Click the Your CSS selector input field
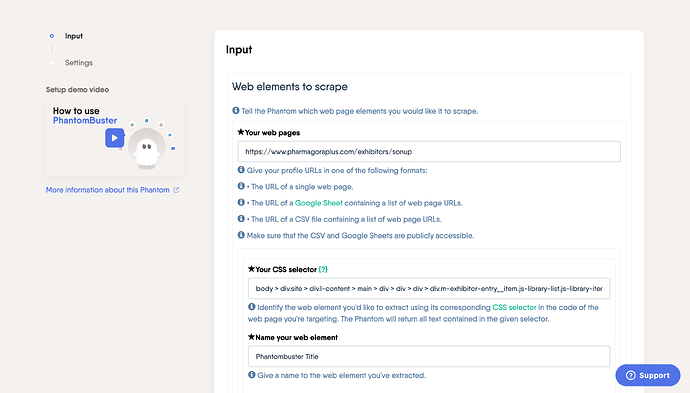Viewport: 690px width, 393px height. (x=429, y=289)
